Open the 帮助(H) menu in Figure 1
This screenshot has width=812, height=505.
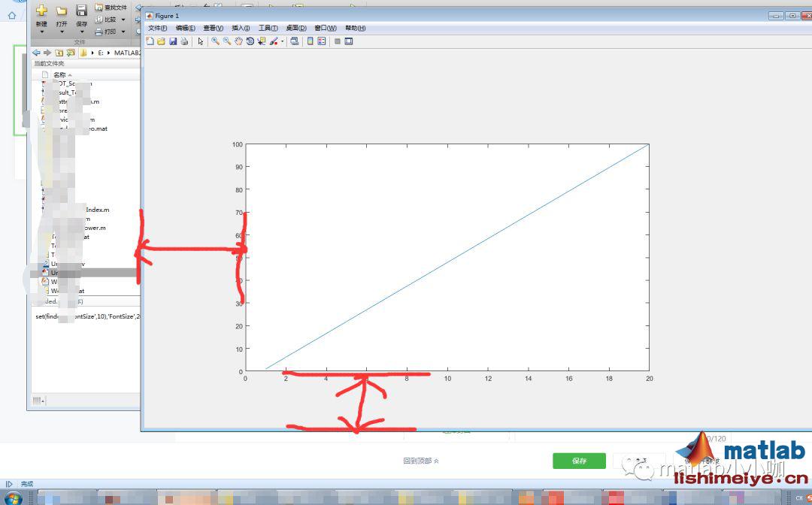(x=355, y=28)
